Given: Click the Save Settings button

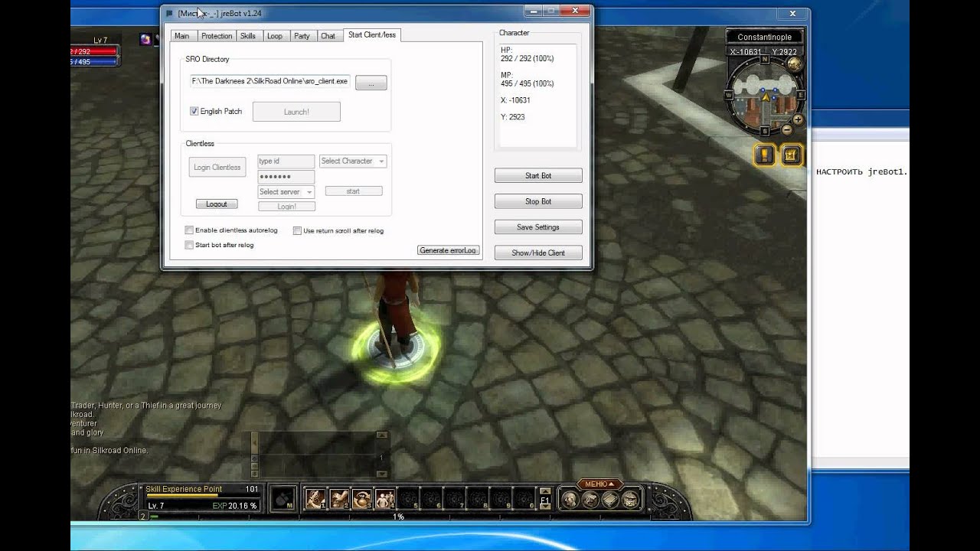Looking at the screenshot, I should (538, 227).
